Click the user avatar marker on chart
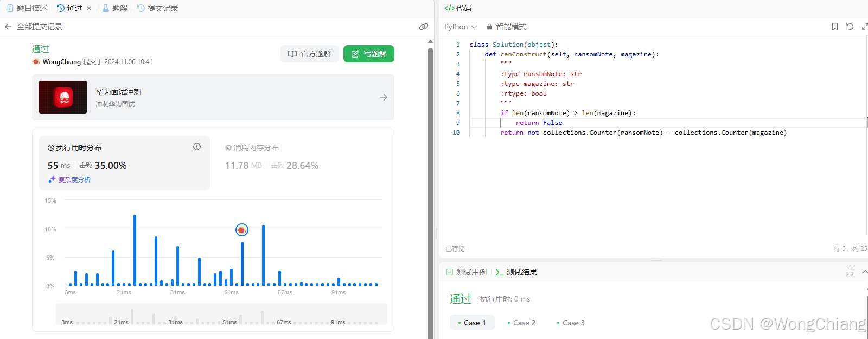This screenshot has height=339, width=868. point(242,230)
